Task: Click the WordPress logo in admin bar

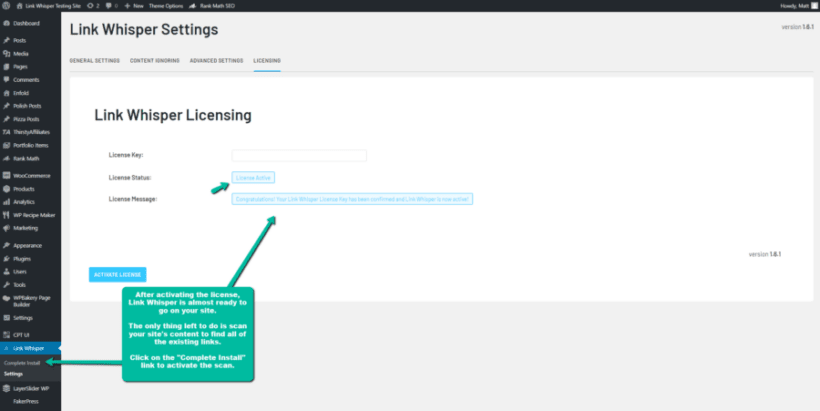Action: (x=6, y=5)
